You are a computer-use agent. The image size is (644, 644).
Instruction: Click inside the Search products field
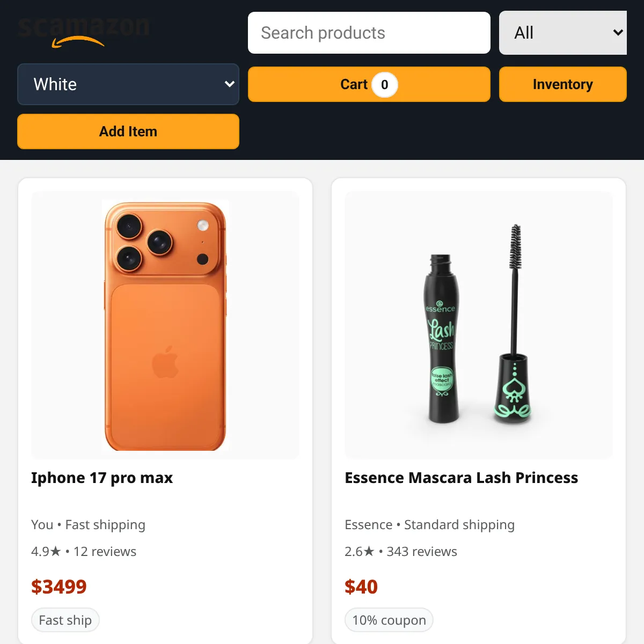click(x=369, y=33)
